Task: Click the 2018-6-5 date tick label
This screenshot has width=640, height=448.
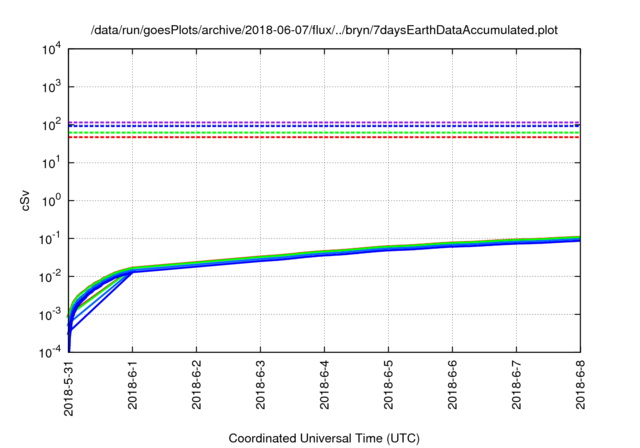Action: point(389,384)
